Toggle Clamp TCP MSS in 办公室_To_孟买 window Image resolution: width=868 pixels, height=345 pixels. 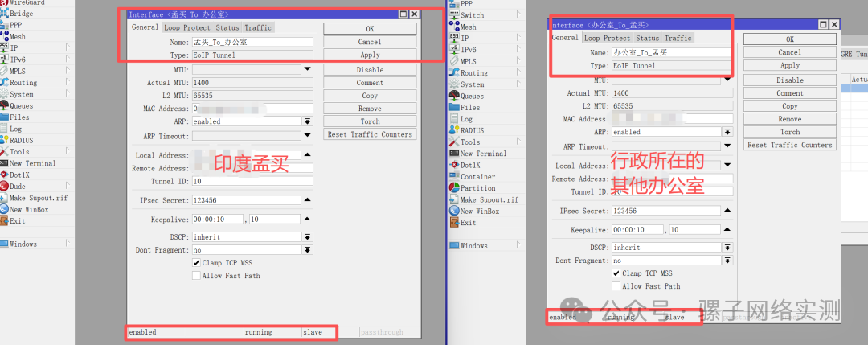coord(616,273)
